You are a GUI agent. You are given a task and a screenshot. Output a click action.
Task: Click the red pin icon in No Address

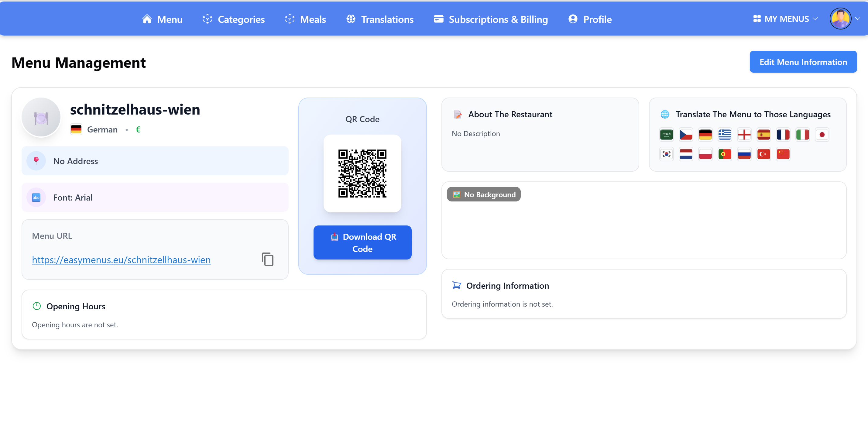(x=36, y=161)
